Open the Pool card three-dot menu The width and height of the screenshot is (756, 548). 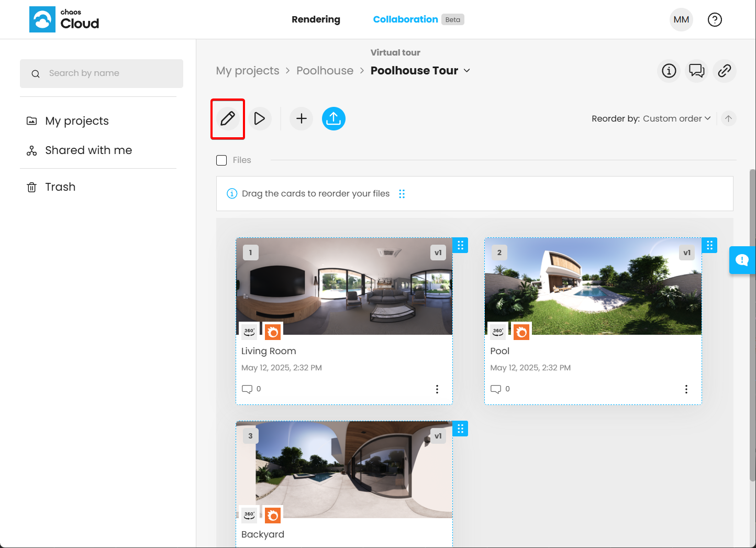tap(686, 389)
